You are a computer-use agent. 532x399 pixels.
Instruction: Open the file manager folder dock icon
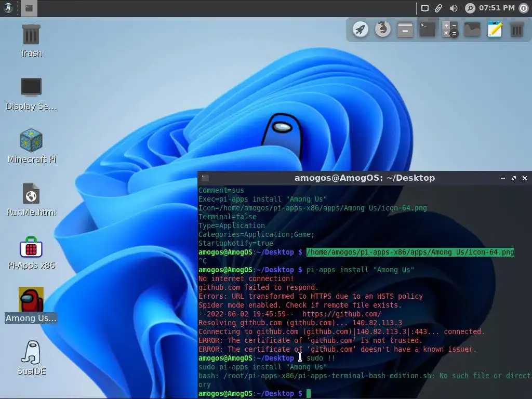472,30
